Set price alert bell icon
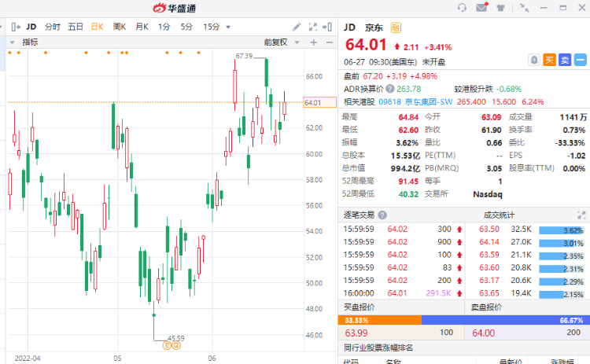The image size is (590, 364). pyautogui.click(x=533, y=60)
